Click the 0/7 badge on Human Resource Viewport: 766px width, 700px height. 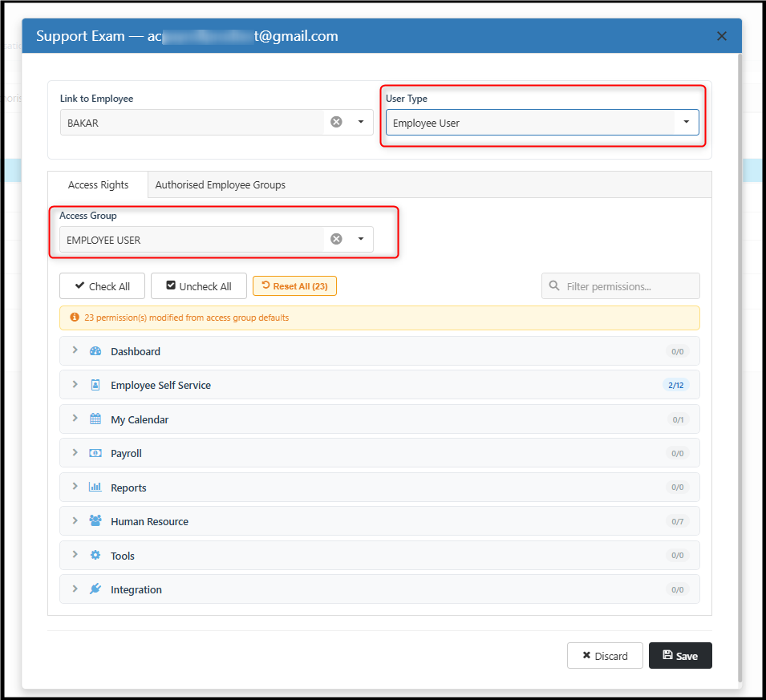pyautogui.click(x=678, y=522)
